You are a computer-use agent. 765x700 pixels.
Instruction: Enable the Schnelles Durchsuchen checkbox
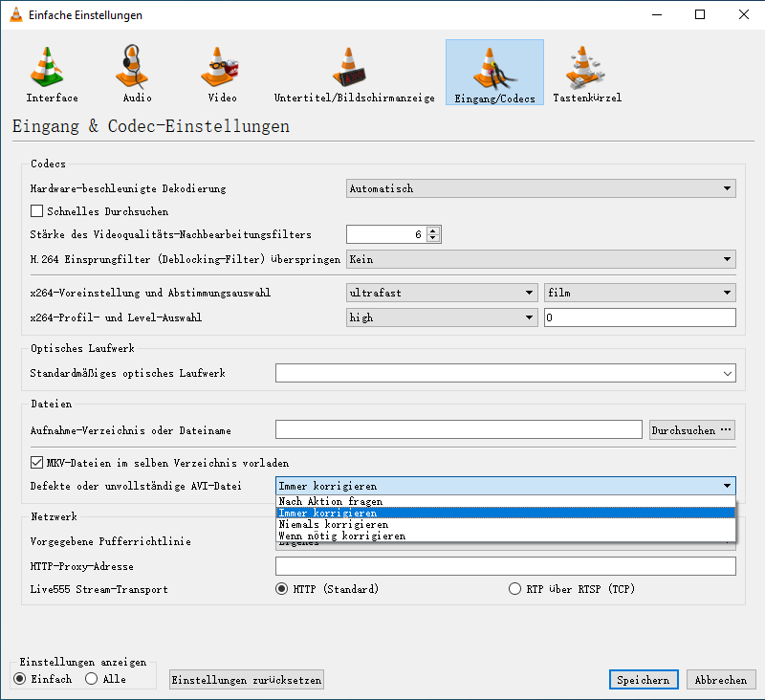click(36, 211)
